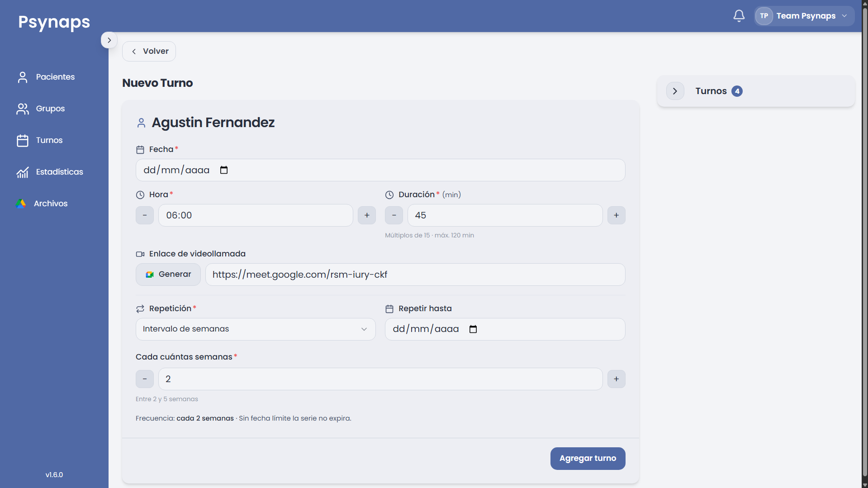This screenshot has height=488, width=868.
Task: Increase weeks interval with plus button
Action: [x=616, y=379]
